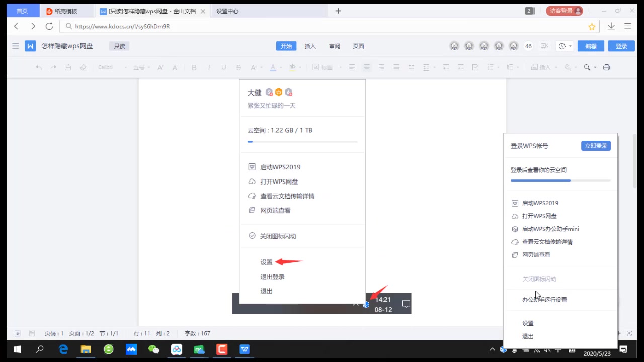Toggle bold formatting
This screenshot has width=644, height=362.
click(194, 67)
